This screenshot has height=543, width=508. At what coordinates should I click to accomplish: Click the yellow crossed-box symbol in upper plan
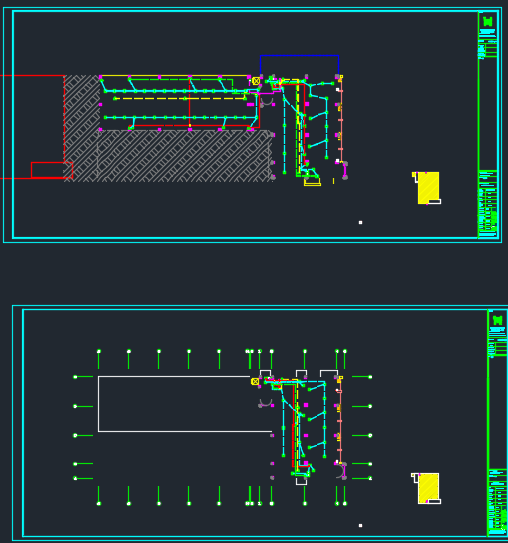(256, 81)
